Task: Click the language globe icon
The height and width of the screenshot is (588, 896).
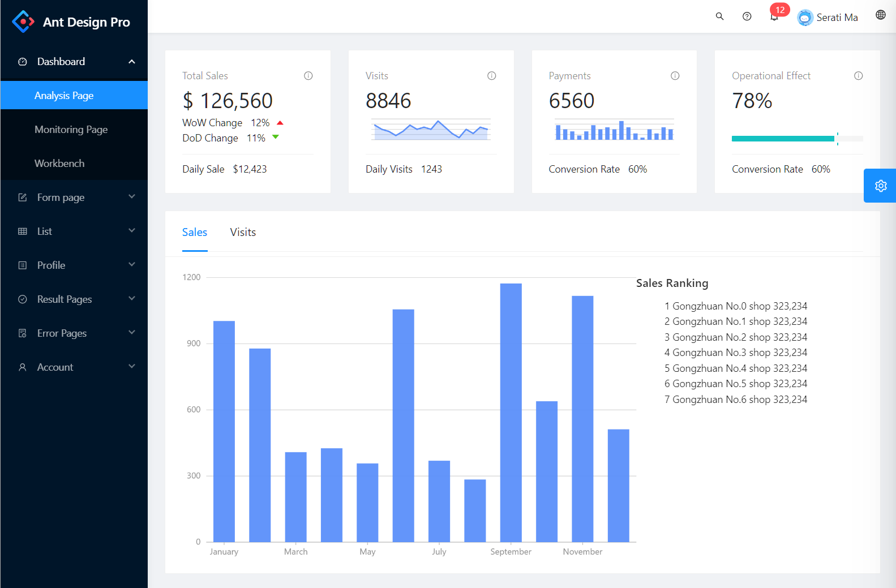Action: 880,15
